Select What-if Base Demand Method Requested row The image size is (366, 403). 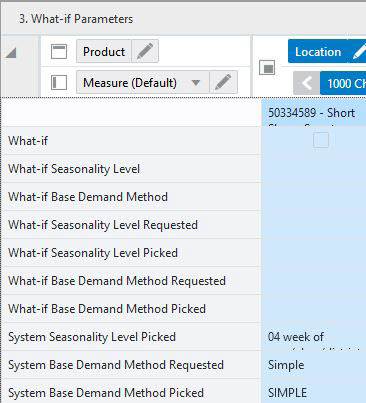coord(132,281)
